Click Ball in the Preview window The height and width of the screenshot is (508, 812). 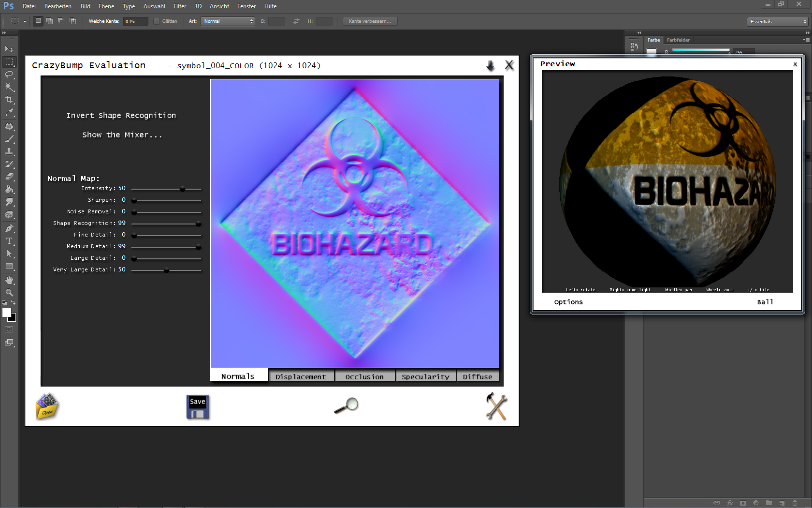[765, 302]
